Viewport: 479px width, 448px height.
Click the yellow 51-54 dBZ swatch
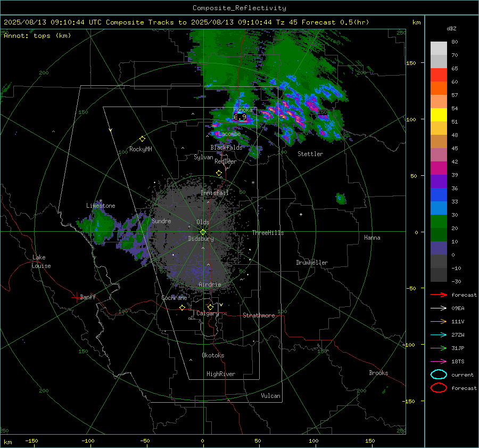(x=439, y=115)
